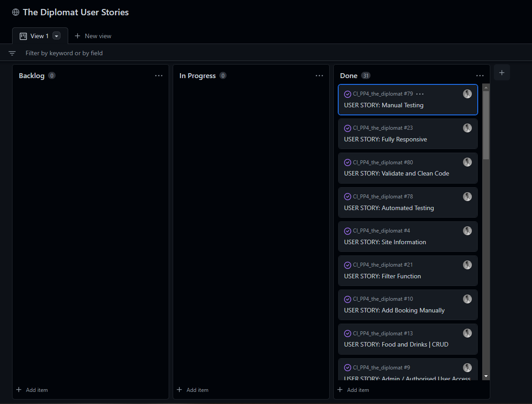Click the Done column scroll up arrow
Viewport: 532px width, 404px height.
[x=486, y=87]
